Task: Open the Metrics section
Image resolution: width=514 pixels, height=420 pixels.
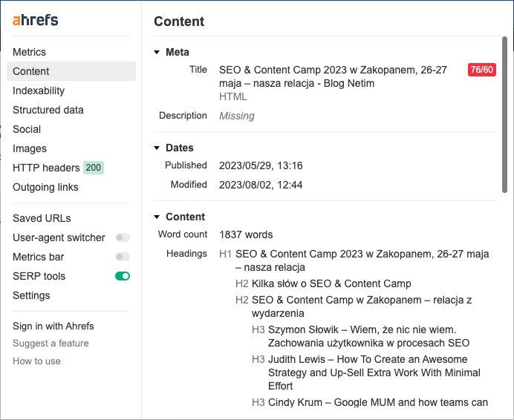Action: click(x=29, y=52)
